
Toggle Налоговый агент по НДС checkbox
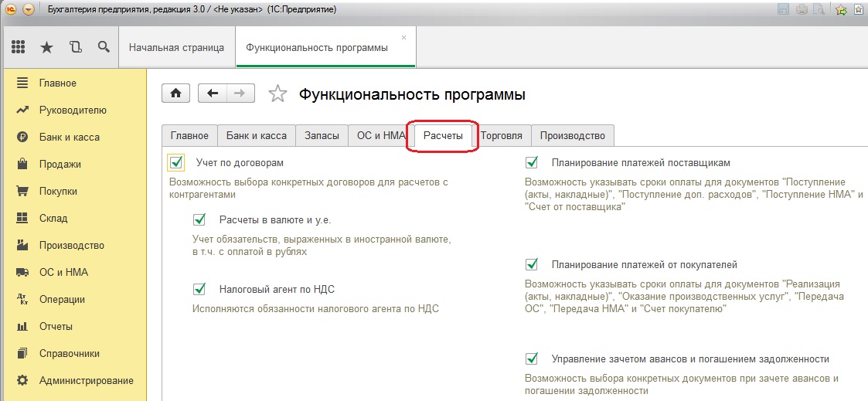[x=199, y=289]
